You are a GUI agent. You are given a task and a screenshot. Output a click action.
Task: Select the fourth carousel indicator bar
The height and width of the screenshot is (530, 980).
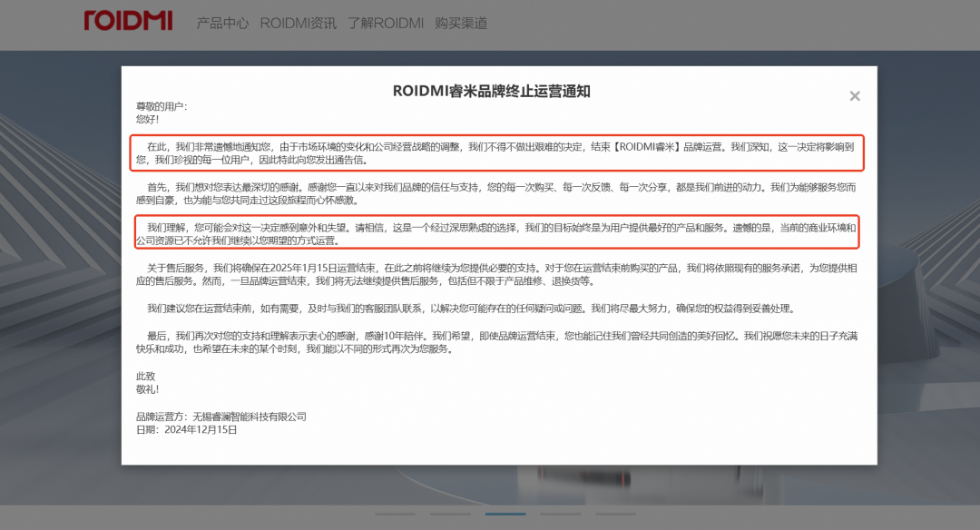point(560,514)
